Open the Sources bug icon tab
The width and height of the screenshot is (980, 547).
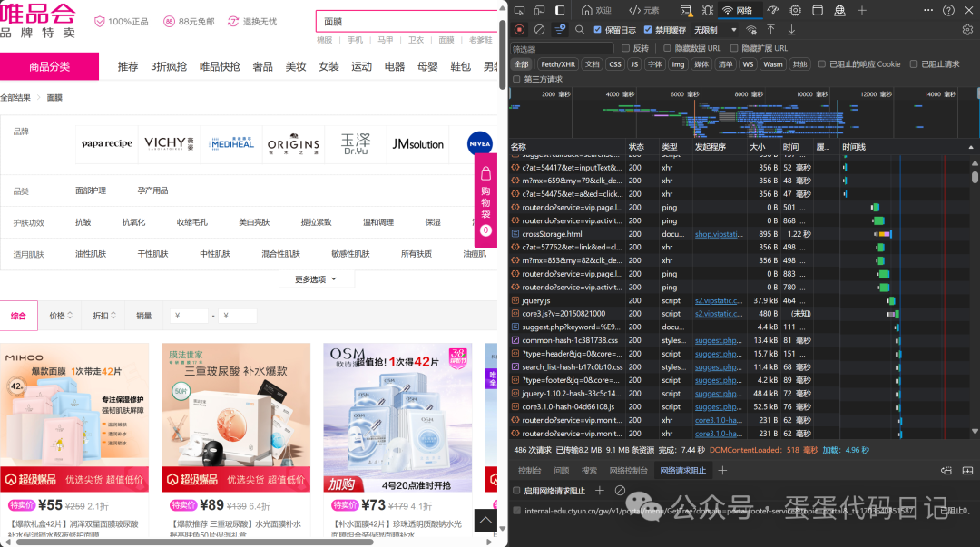708,10
